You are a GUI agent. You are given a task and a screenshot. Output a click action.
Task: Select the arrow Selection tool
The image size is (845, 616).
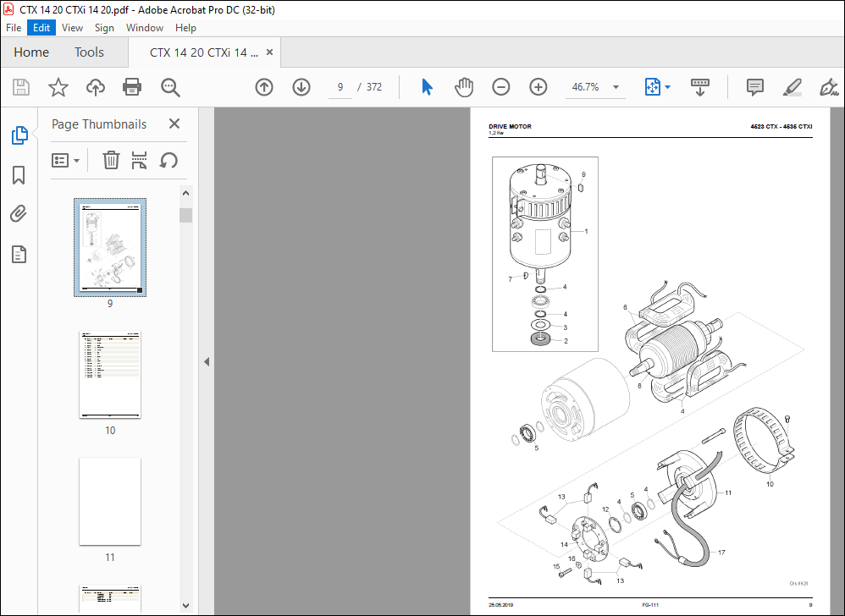point(427,87)
